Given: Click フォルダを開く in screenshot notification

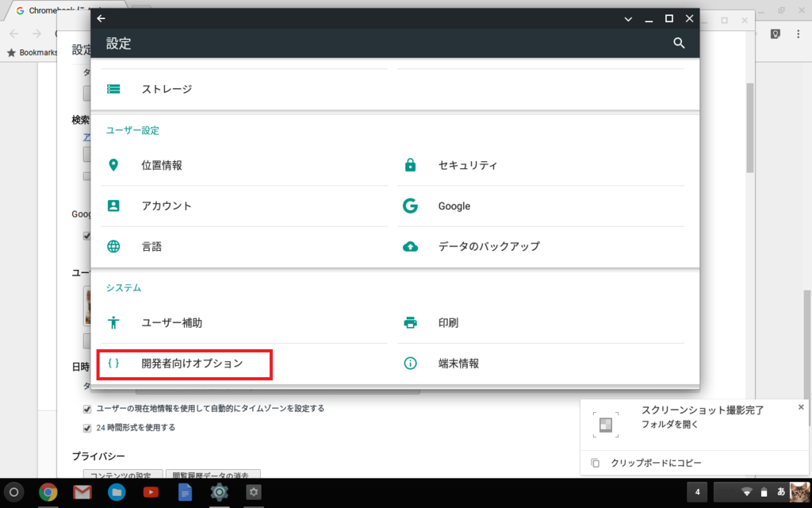Looking at the screenshot, I should [x=669, y=424].
